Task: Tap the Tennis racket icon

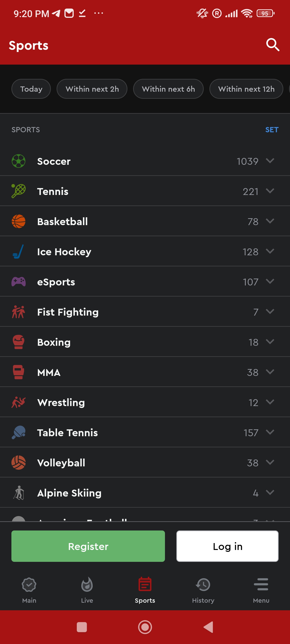Action: click(19, 191)
